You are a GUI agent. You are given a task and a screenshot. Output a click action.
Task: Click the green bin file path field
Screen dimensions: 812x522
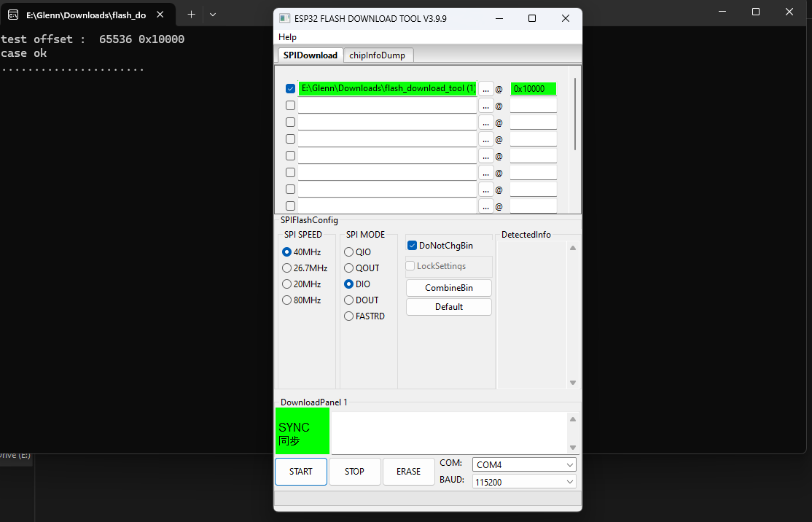[387, 88]
